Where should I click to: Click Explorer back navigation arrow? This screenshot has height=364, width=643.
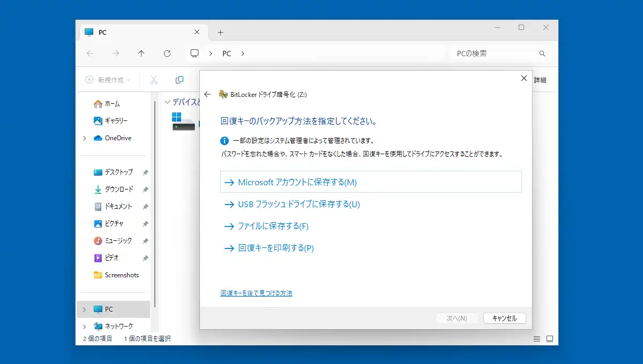click(89, 54)
